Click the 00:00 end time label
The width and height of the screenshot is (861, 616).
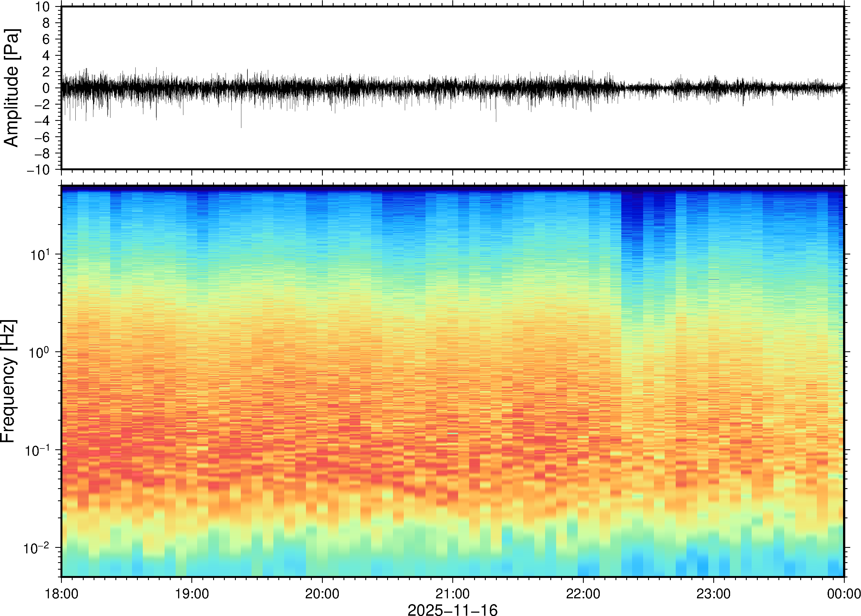tap(844, 594)
